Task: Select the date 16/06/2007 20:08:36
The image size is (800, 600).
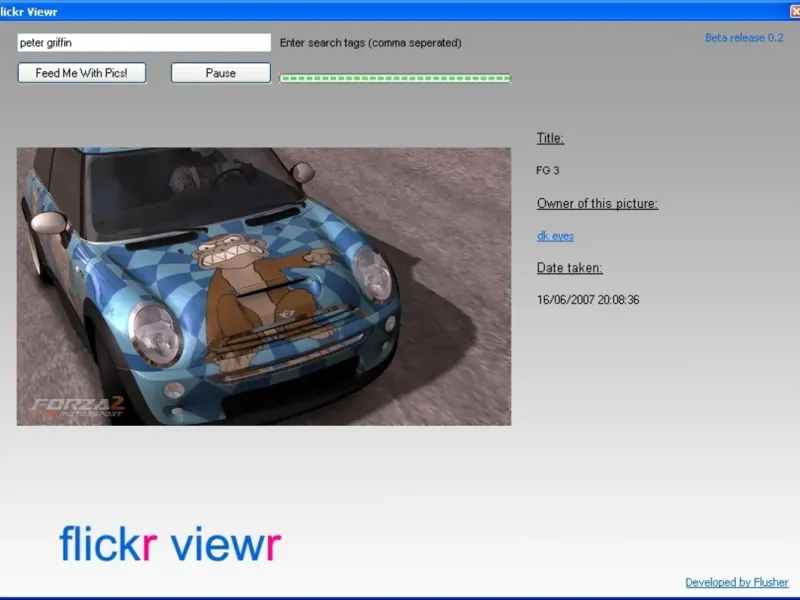Action: pos(588,300)
